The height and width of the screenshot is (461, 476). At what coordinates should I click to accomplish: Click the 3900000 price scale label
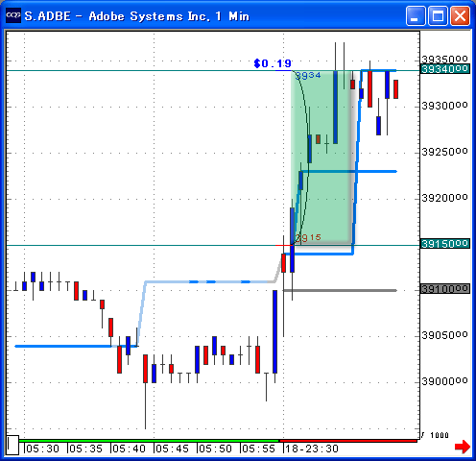(444, 381)
